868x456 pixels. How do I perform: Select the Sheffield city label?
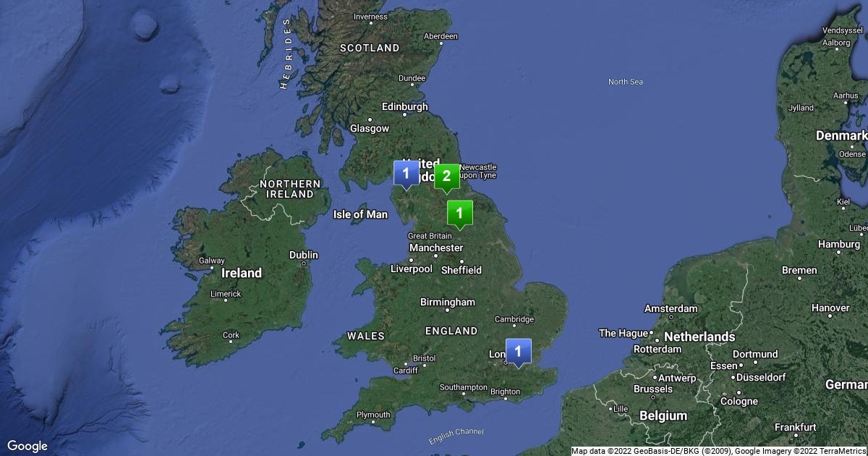click(x=461, y=270)
